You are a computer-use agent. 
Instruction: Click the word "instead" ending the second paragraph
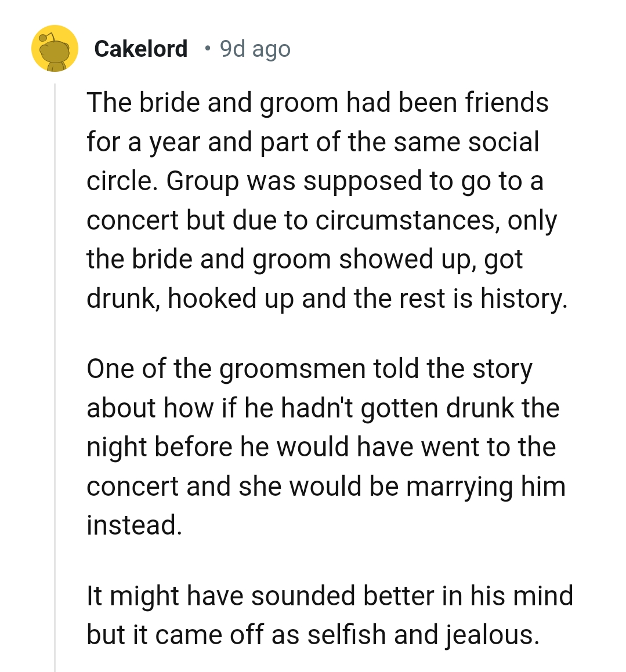click(x=132, y=525)
